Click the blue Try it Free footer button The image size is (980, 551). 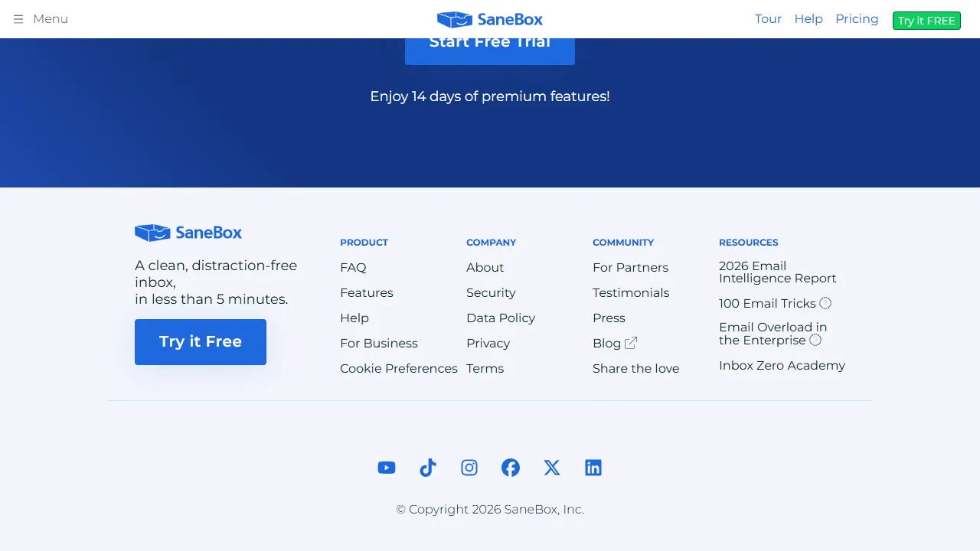tap(201, 342)
